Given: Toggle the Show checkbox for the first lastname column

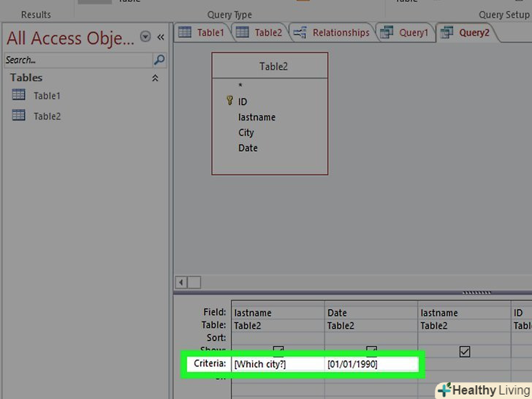Looking at the screenshot, I should pos(278,350).
